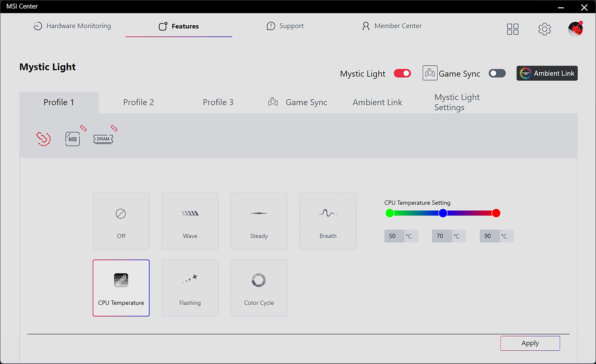The image size is (596, 364).
Task: Go to the Hardware Monitoring tab
Action: click(x=72, y=26)
